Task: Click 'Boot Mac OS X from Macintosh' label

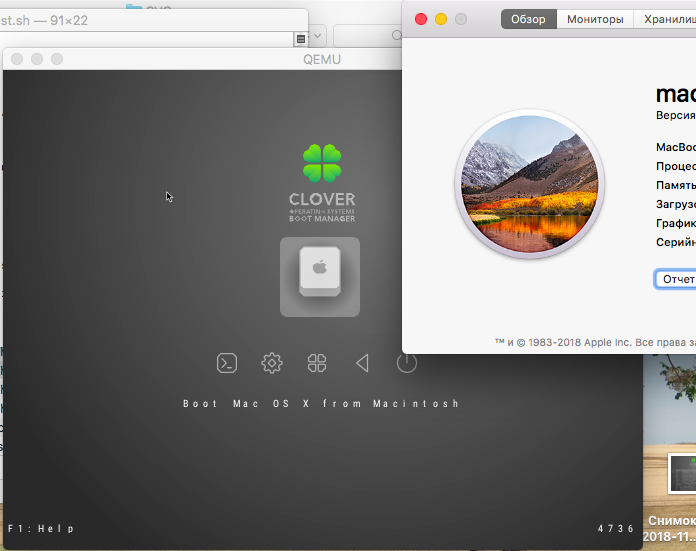Action: click(x=320, y=404)
